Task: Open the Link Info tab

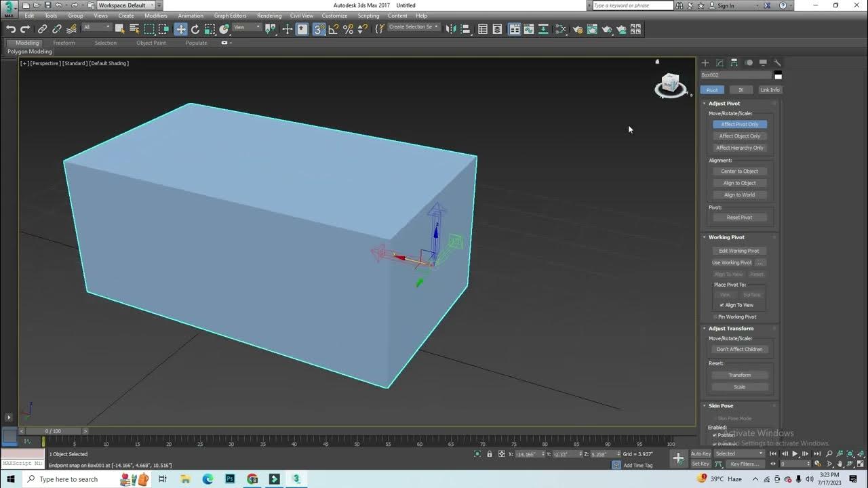Action: pos(770,89)
